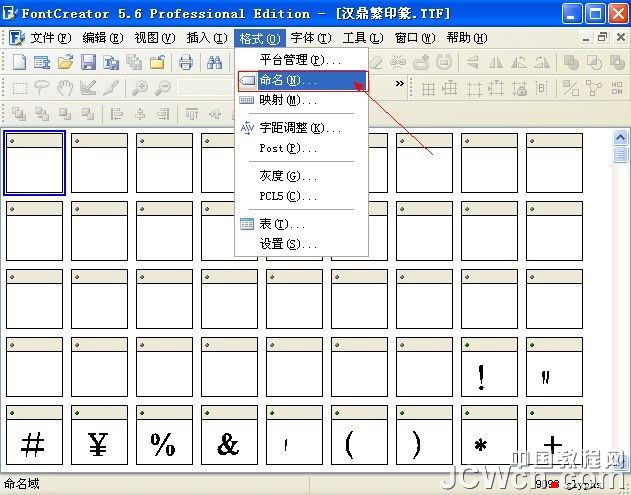This screenshot has height=495, width=631.
Task: Click the magnet snap icon
Action: 444,62
